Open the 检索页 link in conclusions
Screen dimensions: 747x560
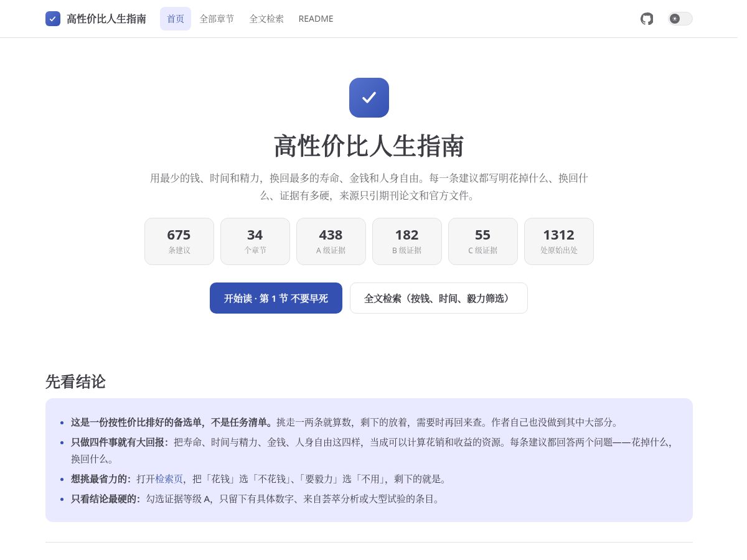169,479
